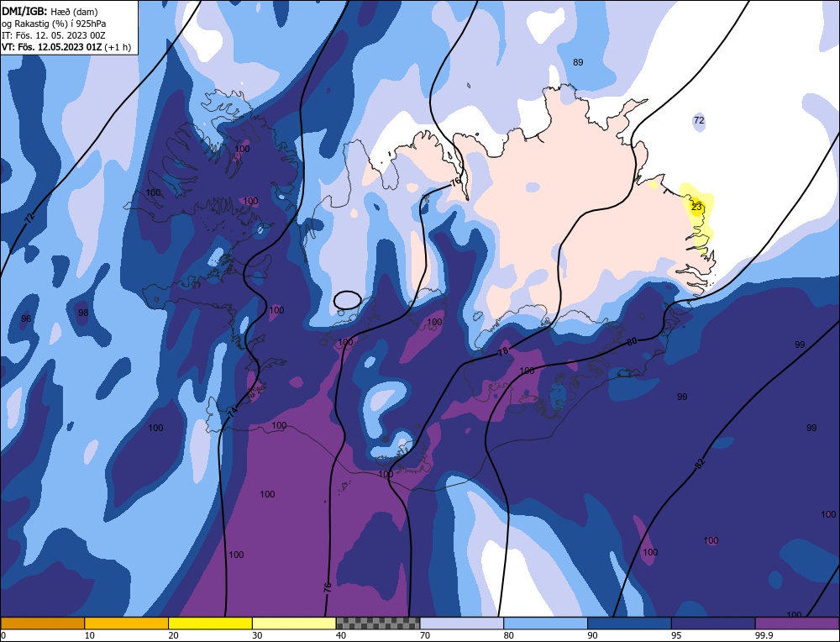Click the humidity value '89' on the map
840x642 pixels.
pyautogui.click(x=578, y=62)
